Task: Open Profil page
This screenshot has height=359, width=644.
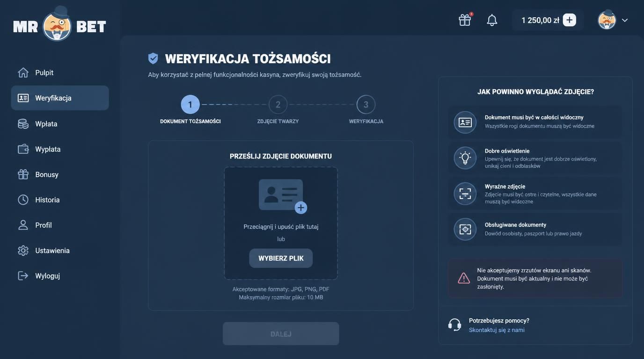Action: (x=60, y=225)
